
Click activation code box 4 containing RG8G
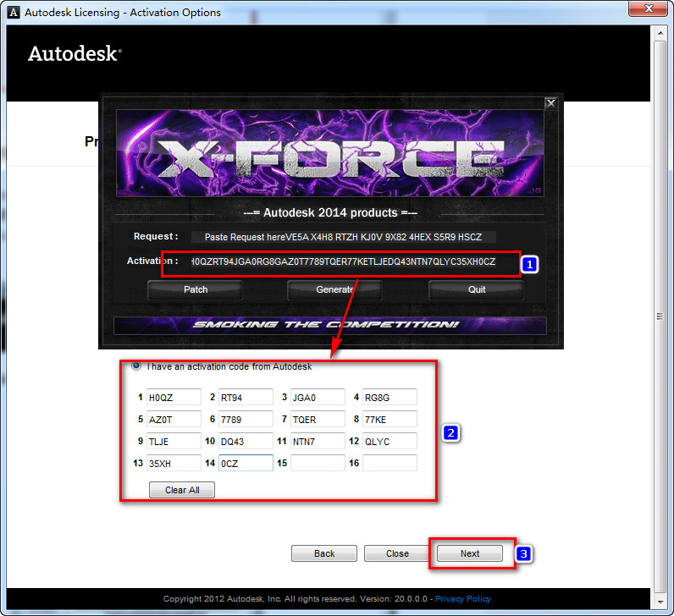[x=389, y=397]
